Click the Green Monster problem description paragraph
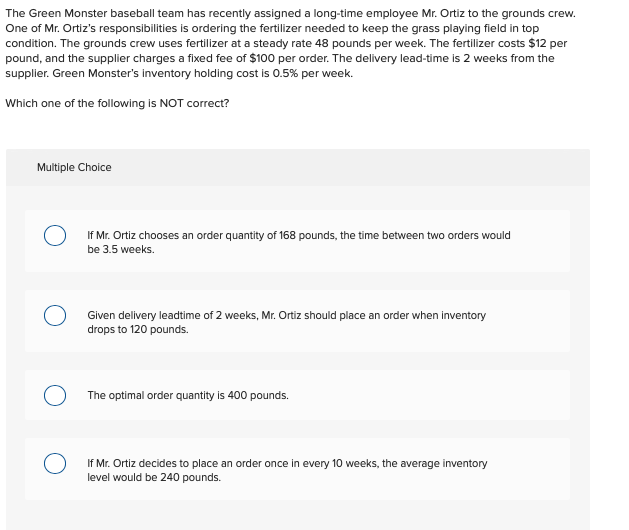Image resolution: width=629 pixels, height=530 pixels. point(290,43)
